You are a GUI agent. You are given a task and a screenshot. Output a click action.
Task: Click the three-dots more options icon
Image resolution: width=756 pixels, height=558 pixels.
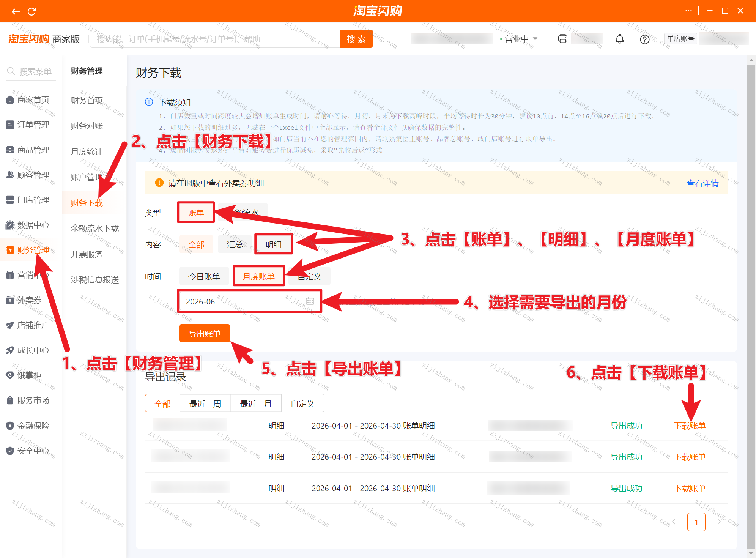click(x=688, y=11)
